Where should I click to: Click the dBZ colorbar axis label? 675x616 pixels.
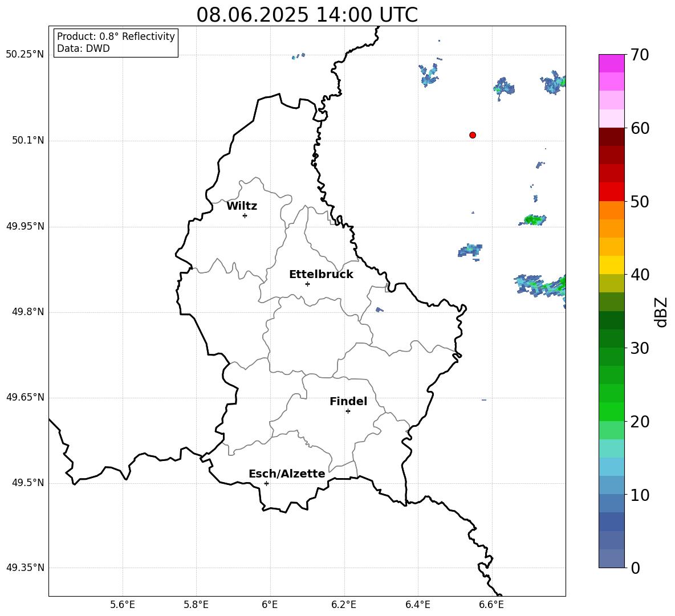pos(662,312)
